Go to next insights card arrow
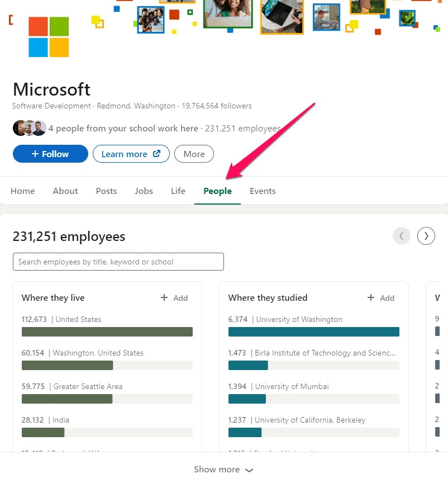This screenshot has height=483, width=448. pyautogui.click(x=426, y=236)
